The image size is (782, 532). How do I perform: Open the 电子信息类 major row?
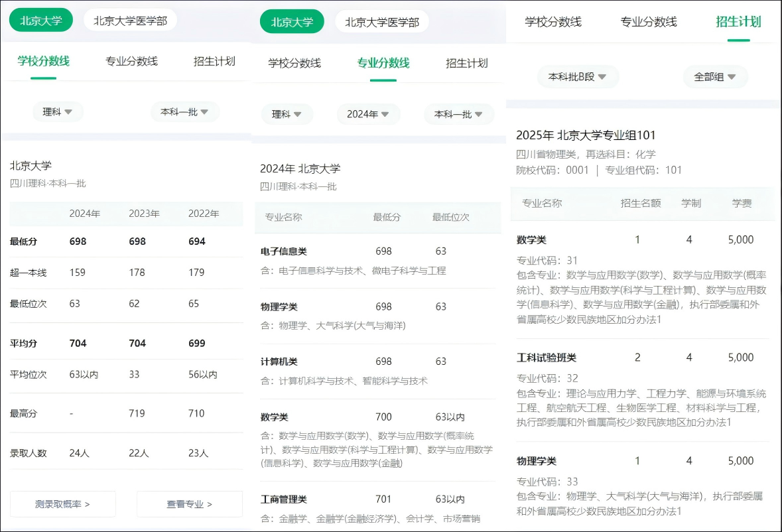(x=284, y=251)
